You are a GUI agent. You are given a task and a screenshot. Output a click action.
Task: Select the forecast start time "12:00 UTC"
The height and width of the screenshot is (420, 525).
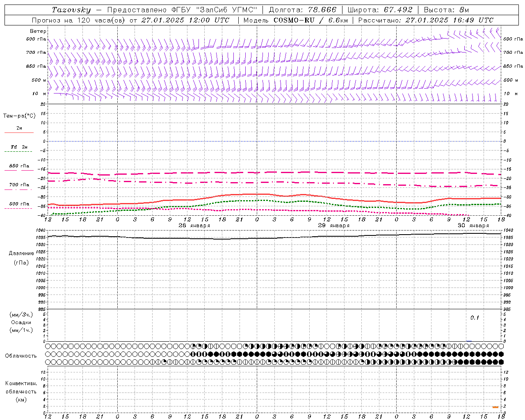pos(209,20)
